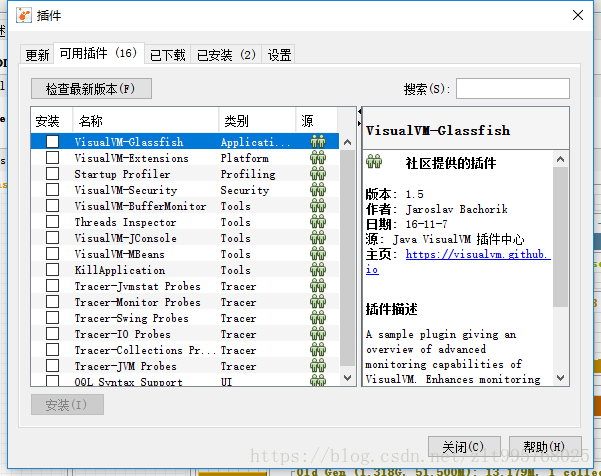This screenshot has height=476, width=601.
Task: Select the KillApplication plugin name
Action: pos(120,270)
